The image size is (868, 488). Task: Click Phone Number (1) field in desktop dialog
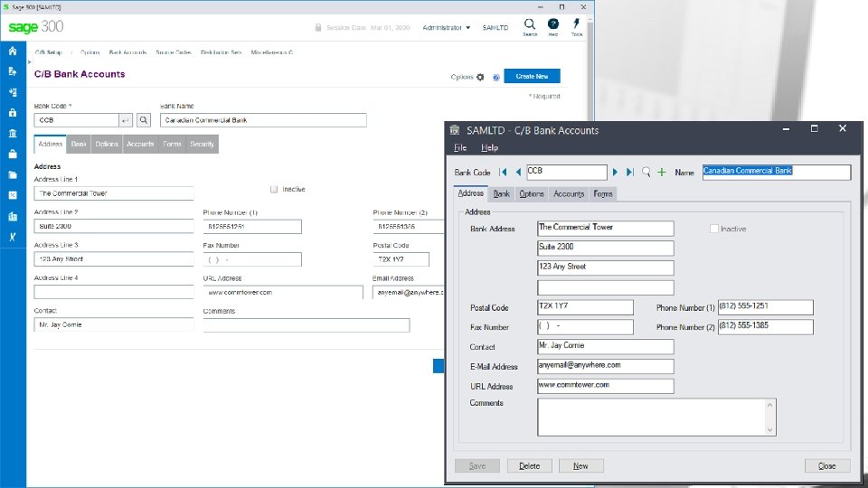pos(766,307)
